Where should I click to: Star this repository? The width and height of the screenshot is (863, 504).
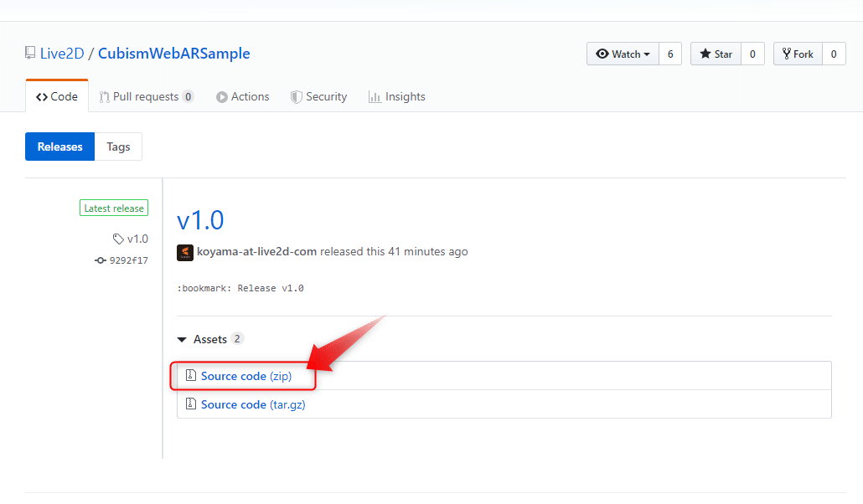[x=716, y=54]
